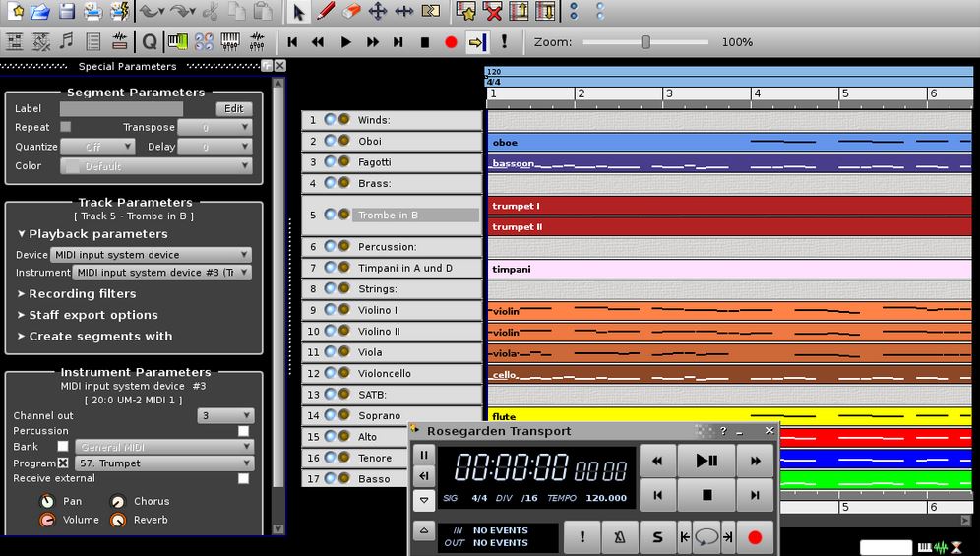Expand the Create segments with section
This screenshot has width=980, height=556.
coord(94,337)
